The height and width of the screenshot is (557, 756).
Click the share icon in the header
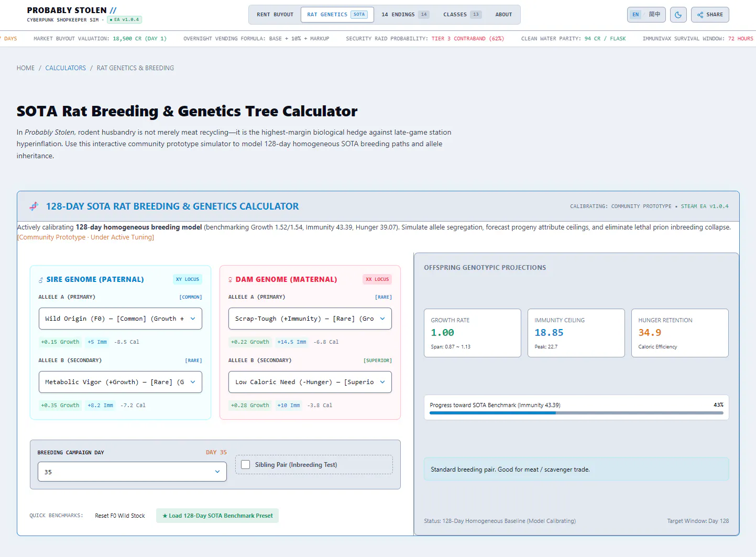point(700,15)
